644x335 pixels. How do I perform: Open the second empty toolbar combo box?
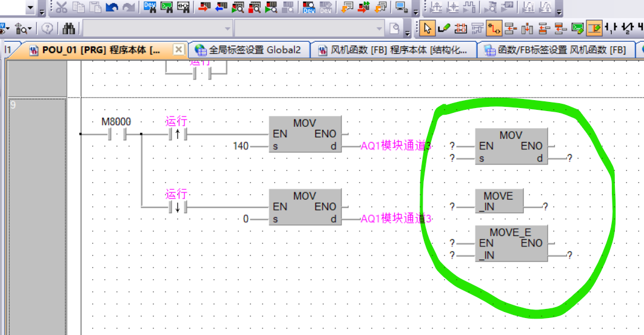click(309, 29)
